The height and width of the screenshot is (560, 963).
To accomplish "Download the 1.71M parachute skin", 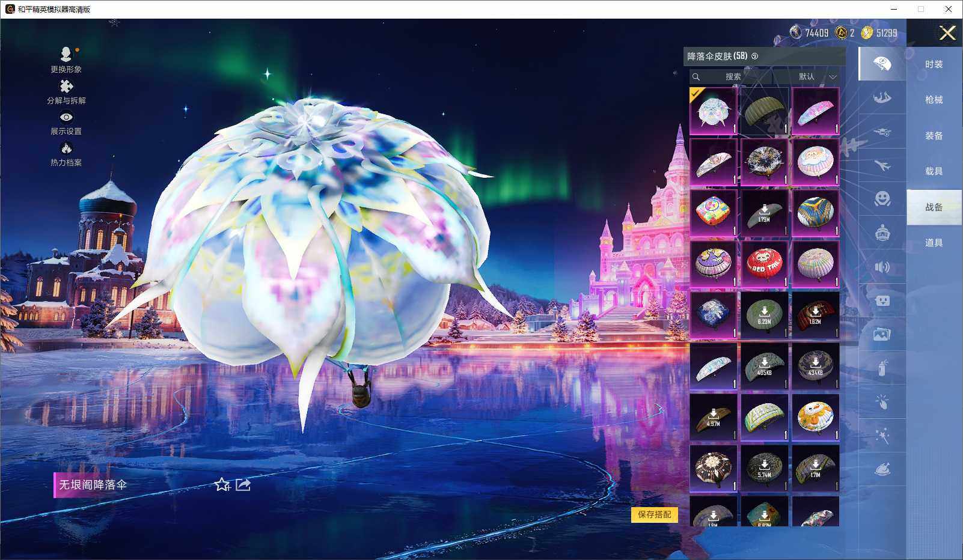I will (x=816, y=469).
